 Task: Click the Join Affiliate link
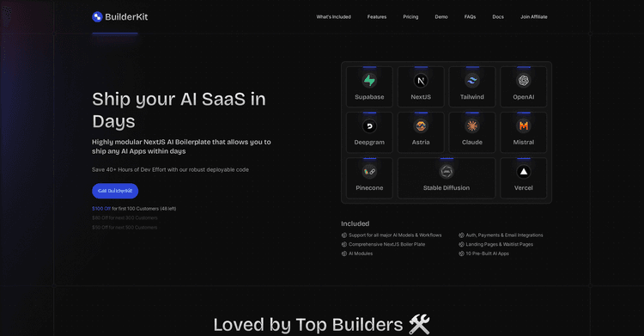point(533,17)
